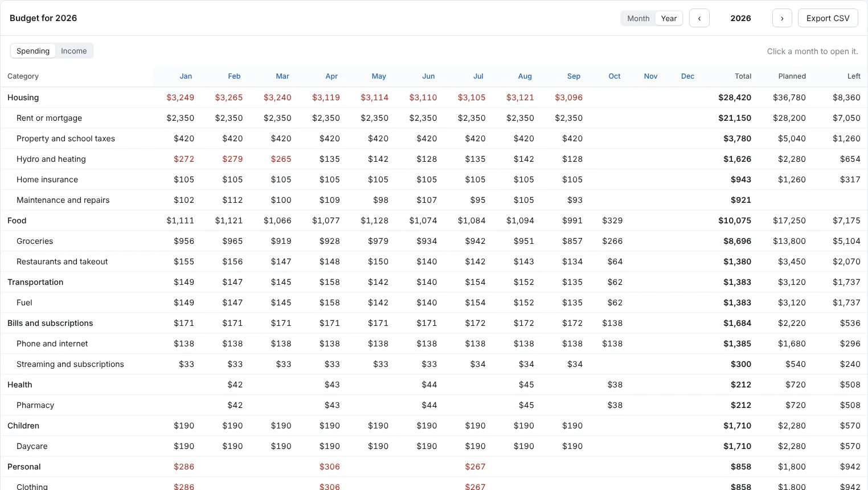Image resolution: width=868 pixels, height=490 pixels.
Task: Select the Hydro and heating row label
Action: coord(51,159)
